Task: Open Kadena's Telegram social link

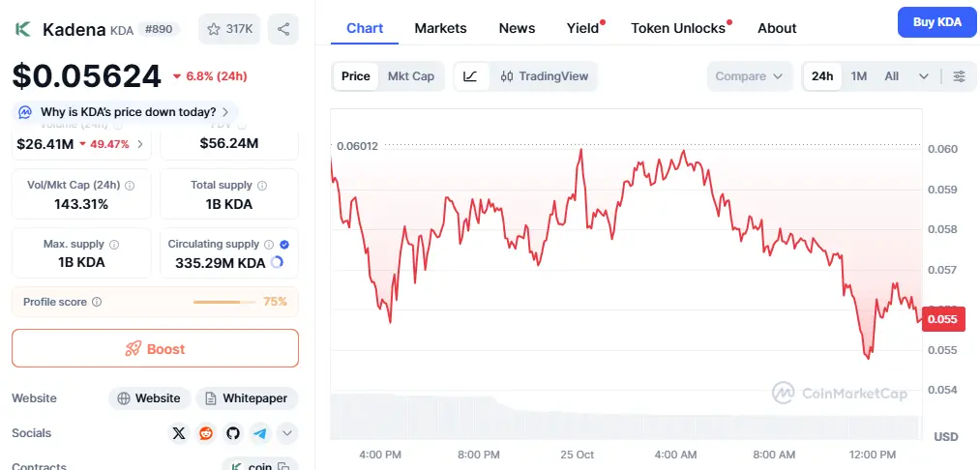Action: click(259, 433)
